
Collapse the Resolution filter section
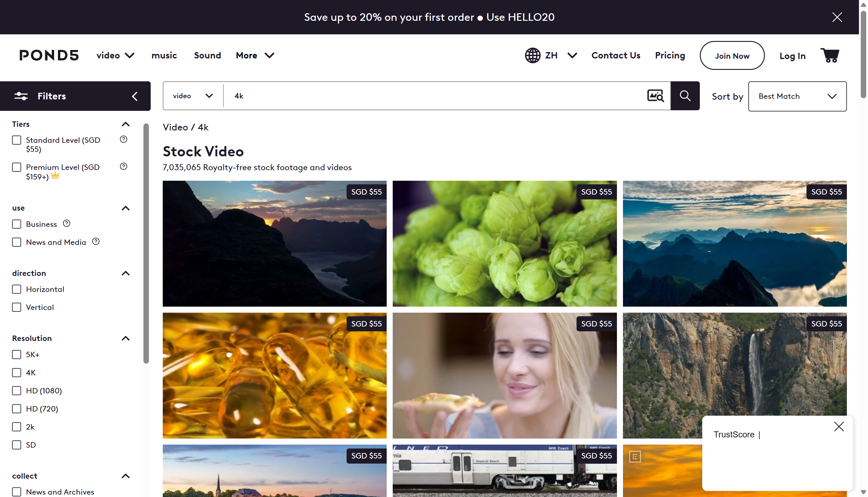(x=126, y=338)
